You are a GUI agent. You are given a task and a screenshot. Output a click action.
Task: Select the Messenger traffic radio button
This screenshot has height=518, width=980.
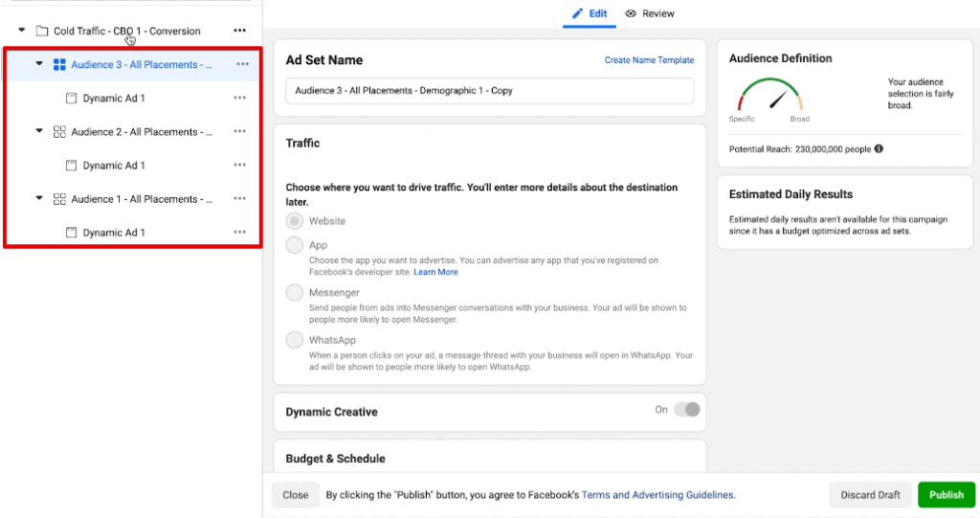click(295, 292)
